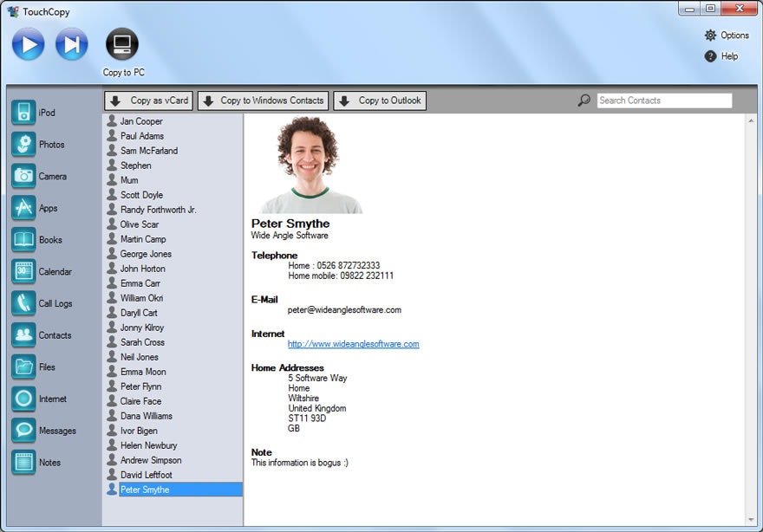The height and width of the screenshot is (532, 763).
Task: Maximize the TouchCopy window
Action: (x=710, y=9)
